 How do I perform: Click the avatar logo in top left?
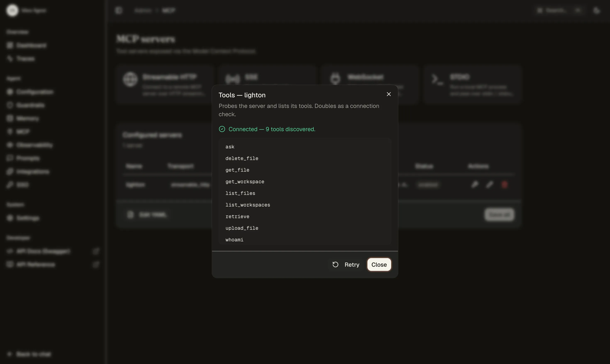12,10
